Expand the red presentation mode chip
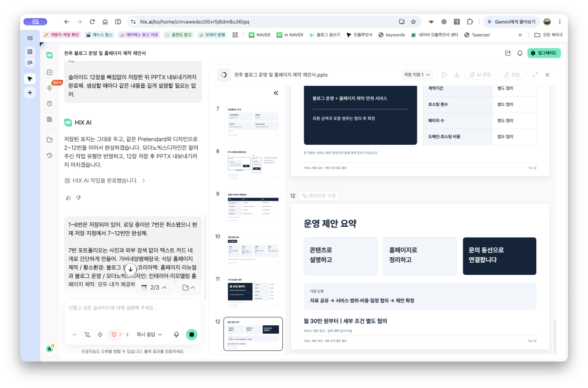Image resolution: width=588 pixels, height=388 pixels. tap(119, 334)
